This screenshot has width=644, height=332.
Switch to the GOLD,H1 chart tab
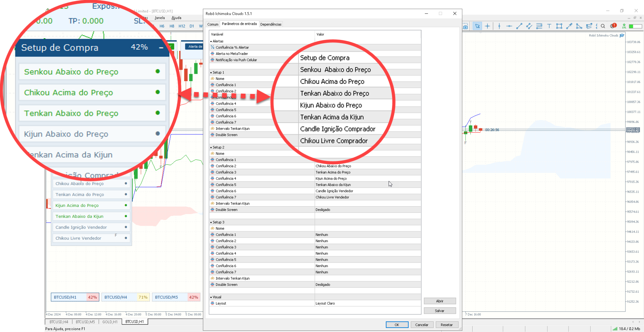(x=110, y=322)
